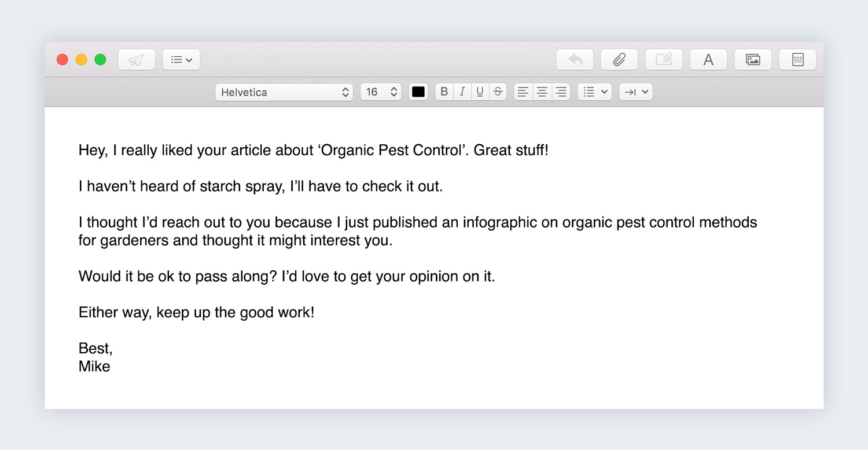
Task: Expand the list style dropdown
Action: [x=594, y=92]
